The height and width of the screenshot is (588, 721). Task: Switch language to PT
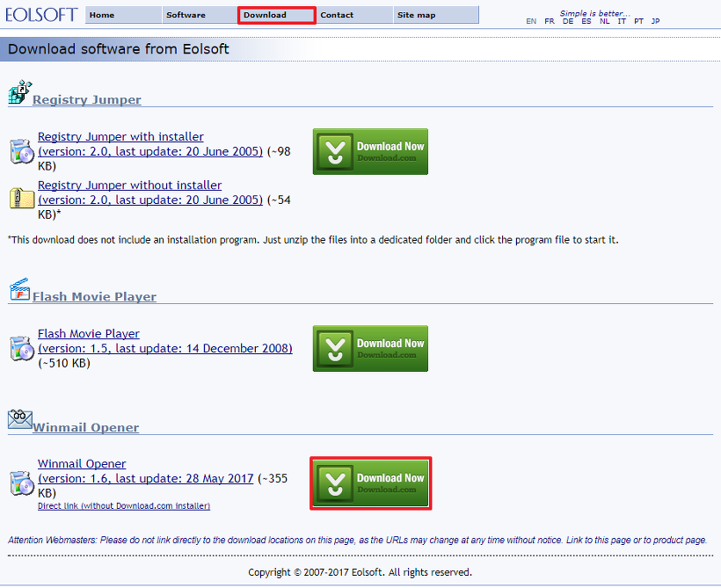pyautogui.click(x=638, y=21)
